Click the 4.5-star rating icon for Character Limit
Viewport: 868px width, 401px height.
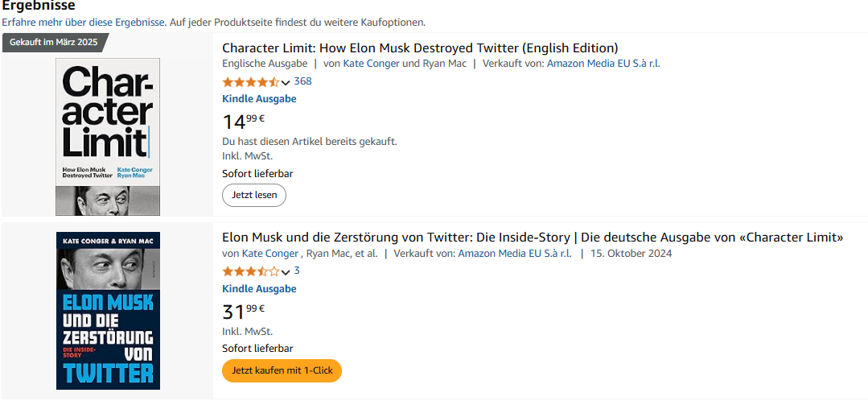tap(250, 82)
